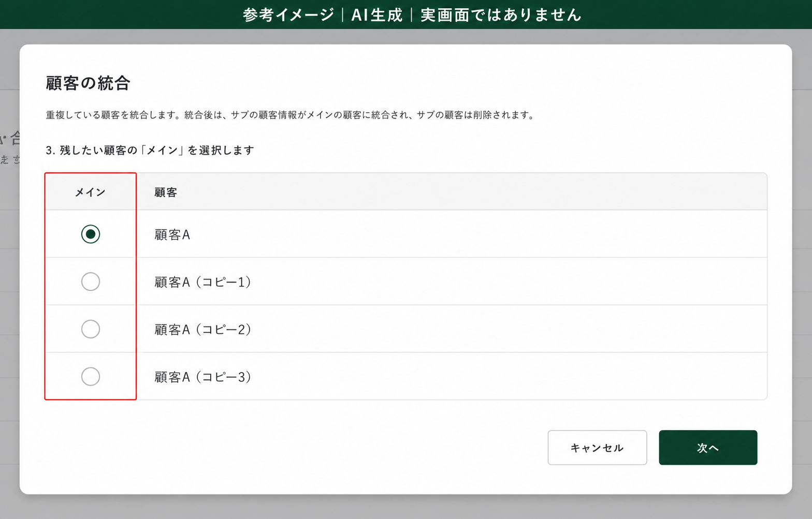The image size is (812, 519).
Task: Click the text 顧客A (コピー3)
Action: [x=203, y=377]
